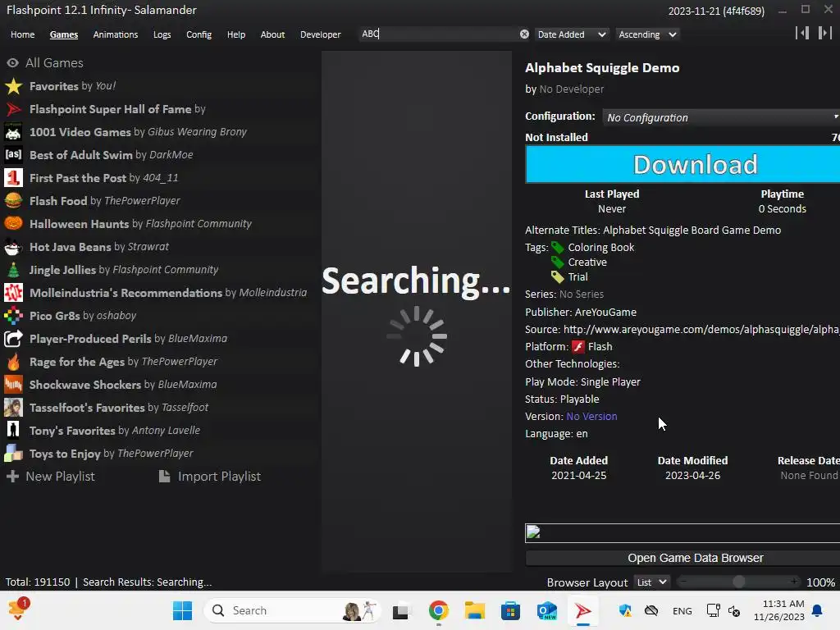Click the Pico Gr8s playlist icon

[13, 316]
